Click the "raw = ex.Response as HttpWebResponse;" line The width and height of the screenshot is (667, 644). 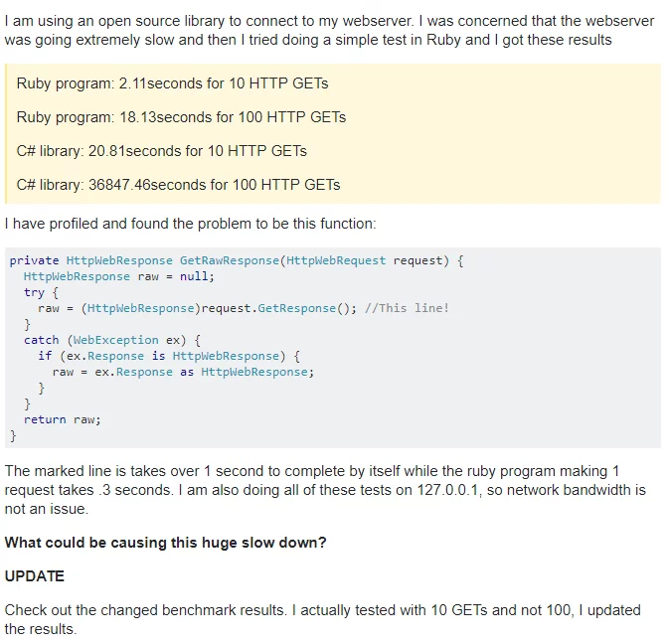(x=183, y=372)
